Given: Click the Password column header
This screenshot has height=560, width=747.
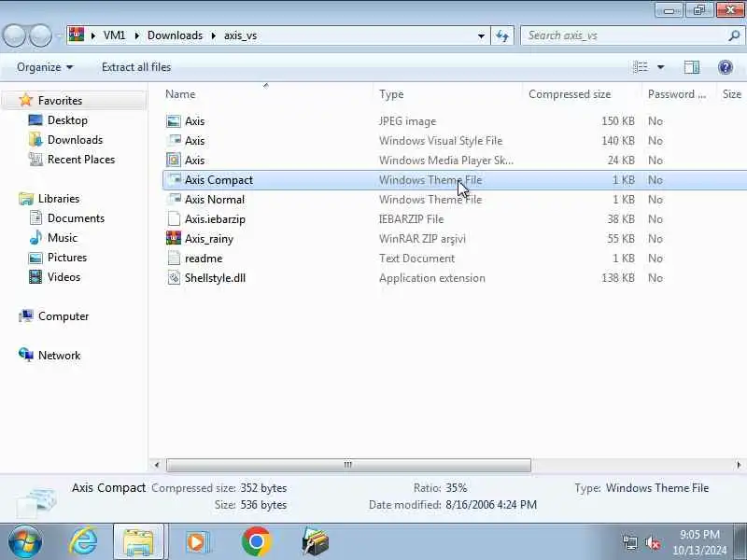Looking at the screenshot, I should (676, 94).
